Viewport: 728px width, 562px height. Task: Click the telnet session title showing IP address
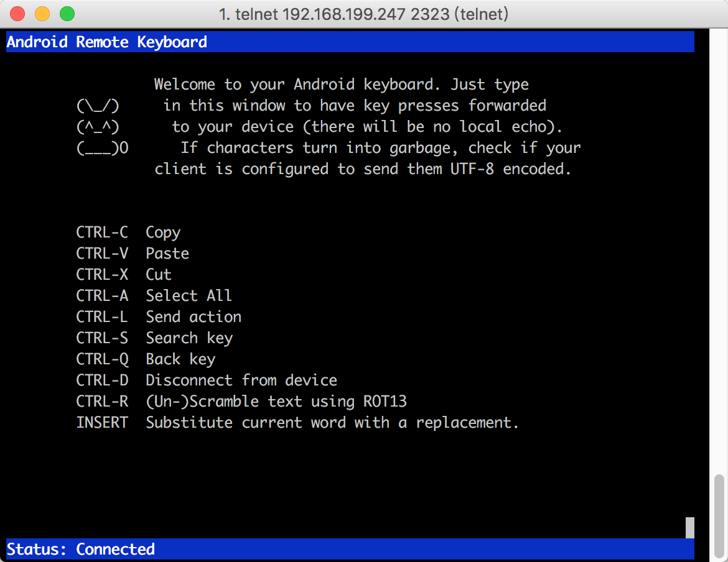click(364, 14)
